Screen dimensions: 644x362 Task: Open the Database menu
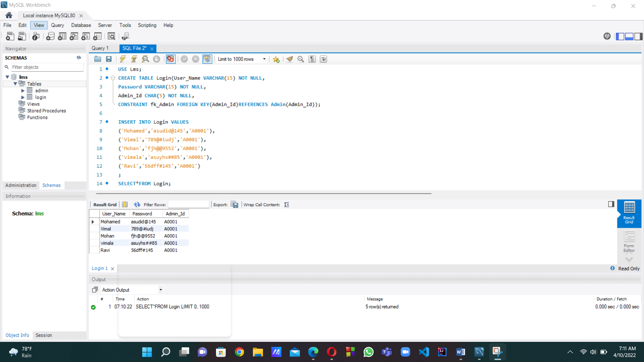coord(81,25)
